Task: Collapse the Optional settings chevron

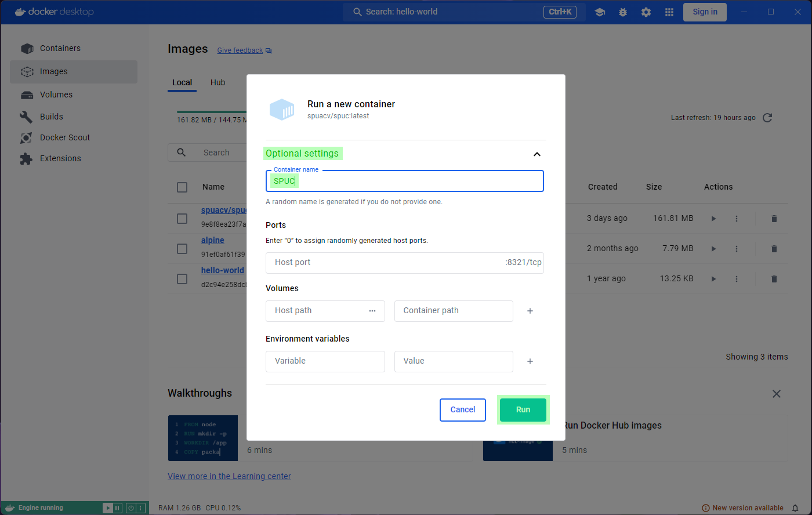Action: click(537, 154)
